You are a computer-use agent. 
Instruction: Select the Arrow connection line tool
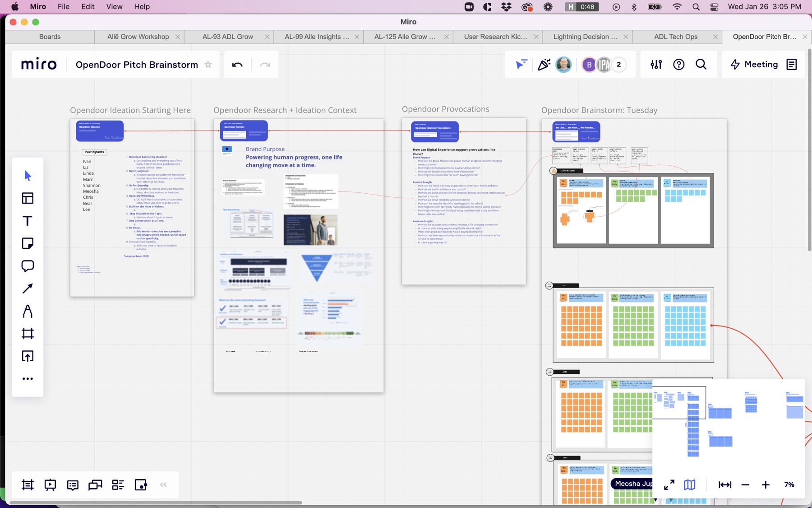[28, 289]
